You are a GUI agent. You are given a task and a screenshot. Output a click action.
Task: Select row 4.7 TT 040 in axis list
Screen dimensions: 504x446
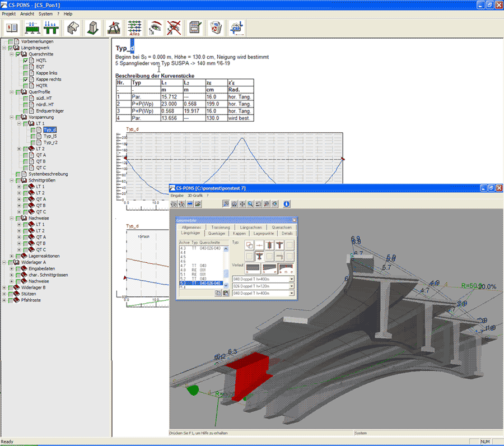[194, 265]
